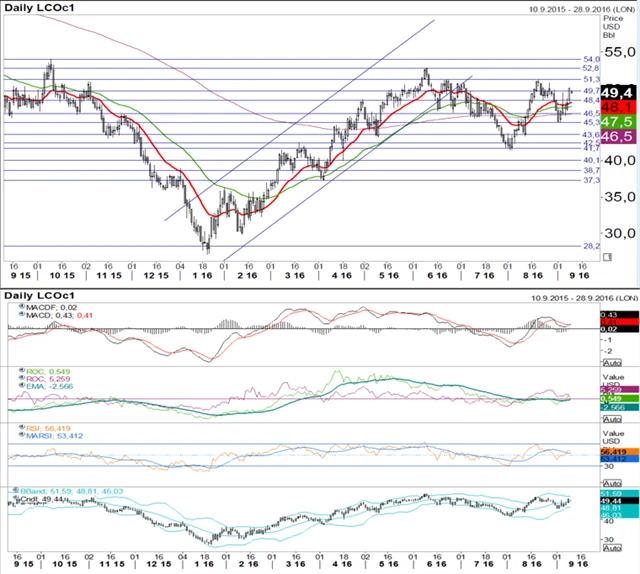Click the purple 46,5 moving average label
Image resolution: width=640 pixels, height=574 pixels.
coord(619,135)
